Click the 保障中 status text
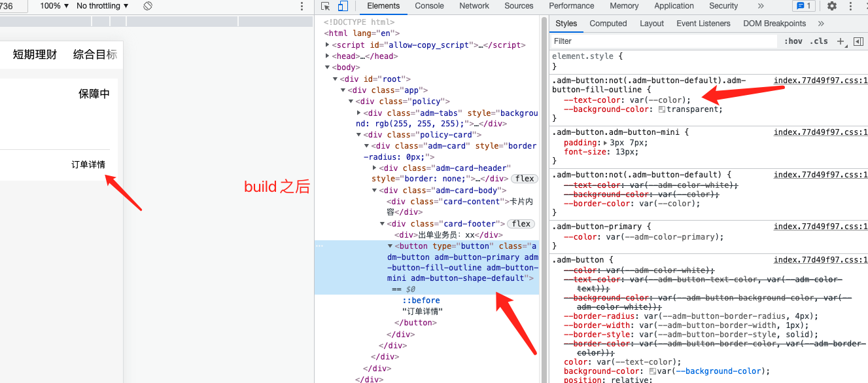The height and width of the screenshot is (383, 868). (x=94, y=94)
